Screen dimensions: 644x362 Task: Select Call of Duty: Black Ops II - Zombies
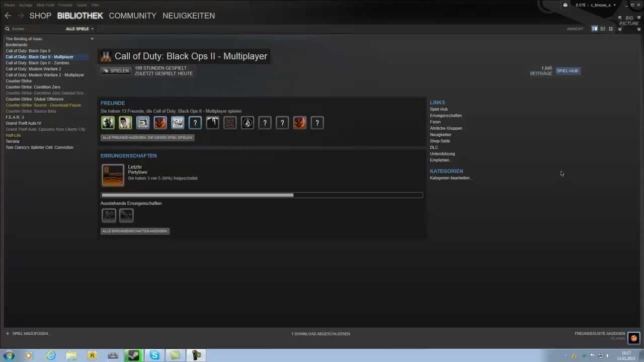[x=37, y=63]
